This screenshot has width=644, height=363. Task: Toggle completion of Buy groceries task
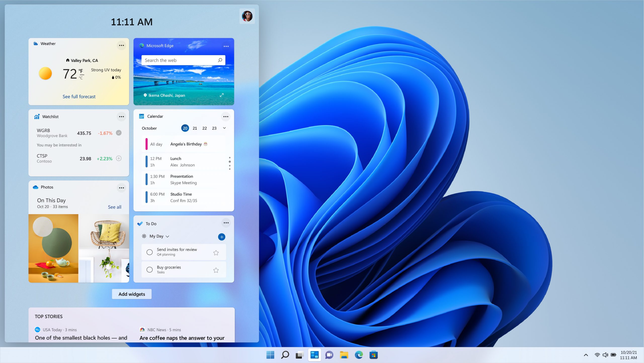pyautogui.click(x=150, y=269)
